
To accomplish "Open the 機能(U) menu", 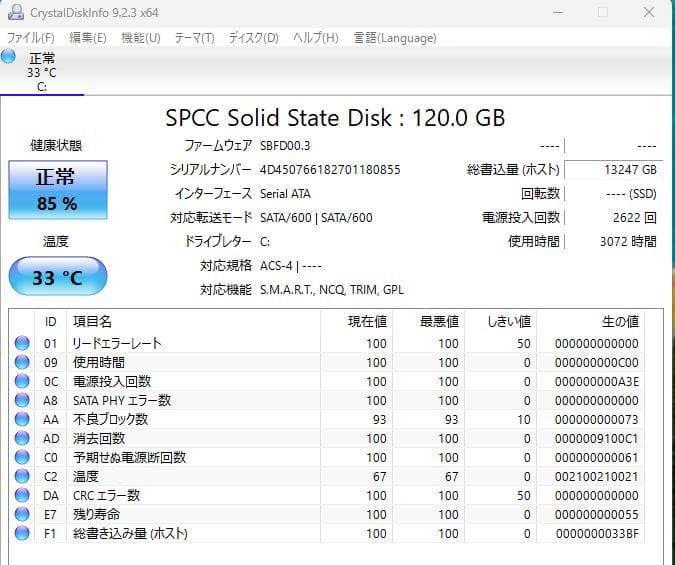I will click(141, 38).
